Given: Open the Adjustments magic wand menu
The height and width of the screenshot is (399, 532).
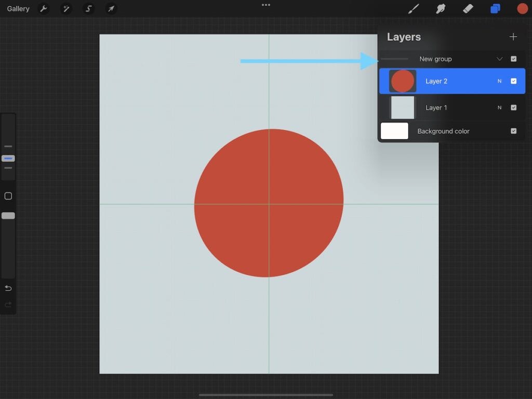Looking at the screenshot, I should coord(66,9).
